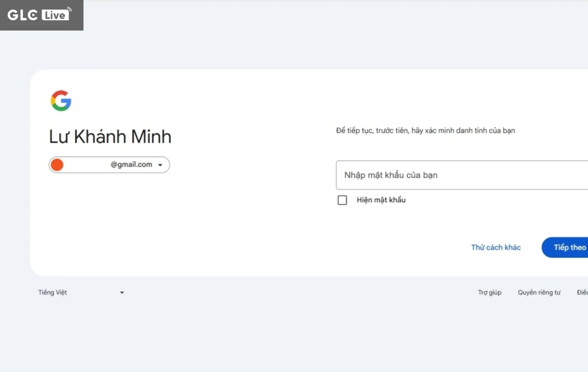Click the 'Tiếp theo' button
Screen dimensions: 588x372
(x=565, y=247)
